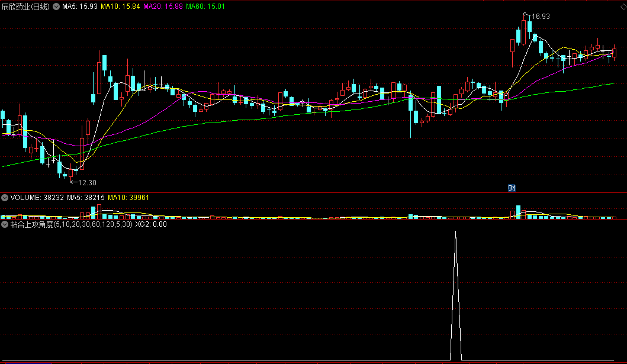Expand the VOLUME panel indicator menu
627x364 pixels.
coord(5,197)
